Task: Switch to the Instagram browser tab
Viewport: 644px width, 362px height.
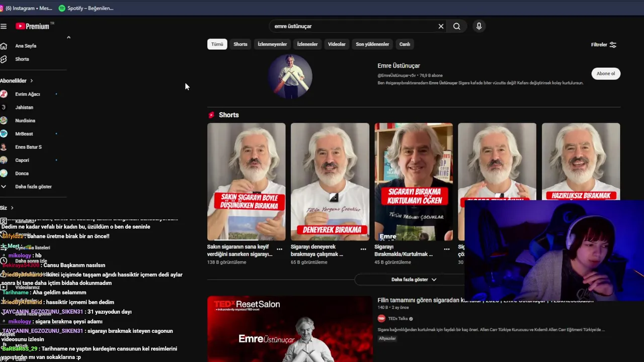Action: coord(26,8)
